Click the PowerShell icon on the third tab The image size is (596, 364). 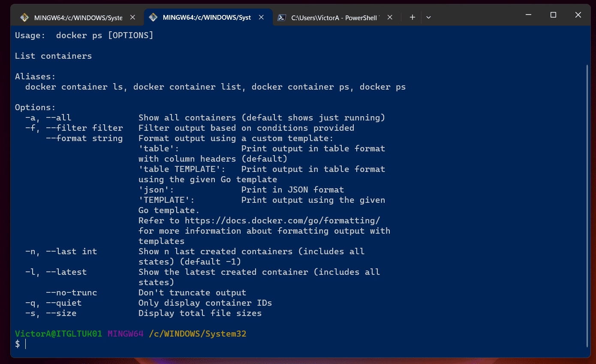click(x=282, y=18)
